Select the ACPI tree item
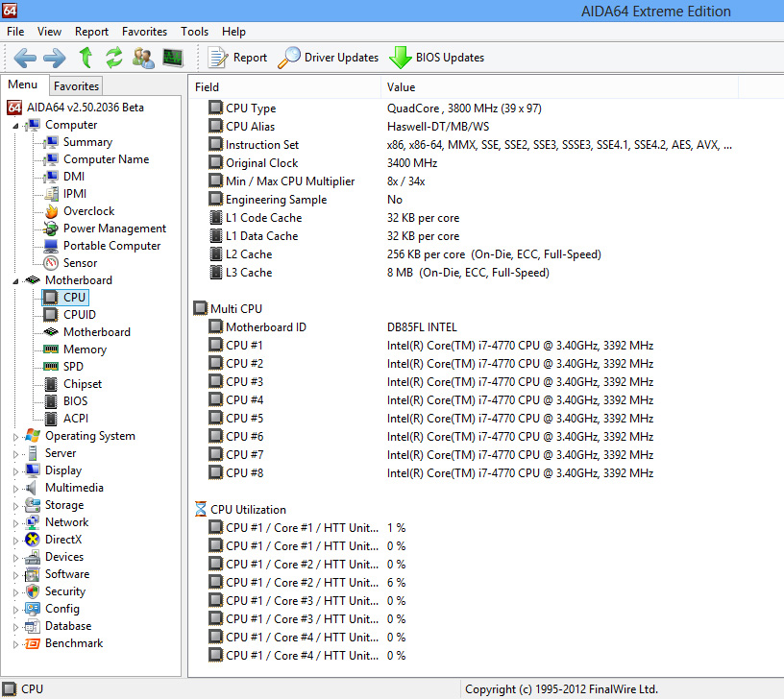 click(76, 419)
